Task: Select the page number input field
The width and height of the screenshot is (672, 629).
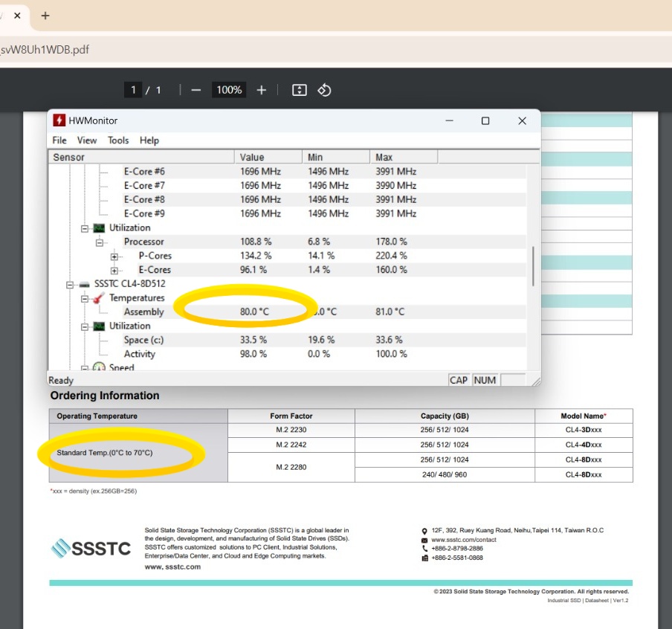Action: [x=133, y=89]
